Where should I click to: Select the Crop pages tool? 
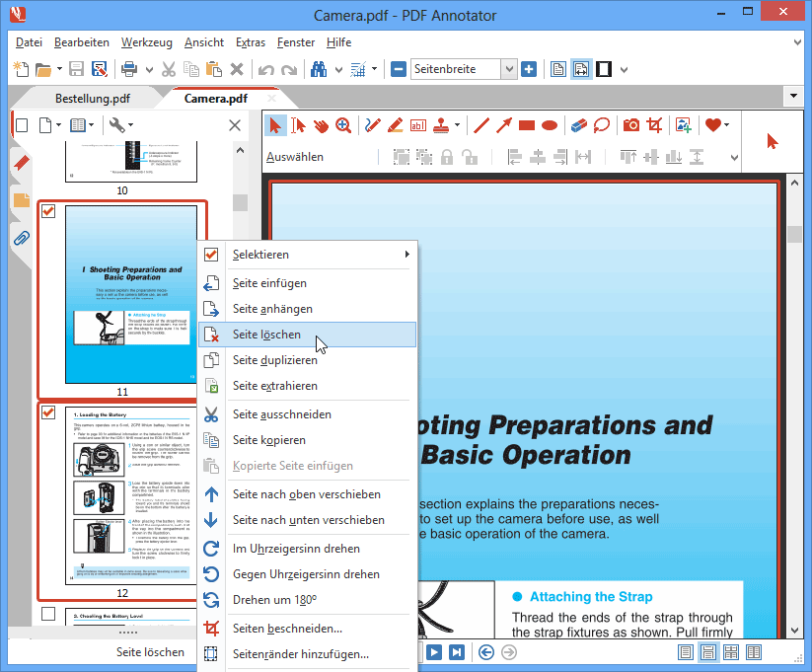pos(654,125)
